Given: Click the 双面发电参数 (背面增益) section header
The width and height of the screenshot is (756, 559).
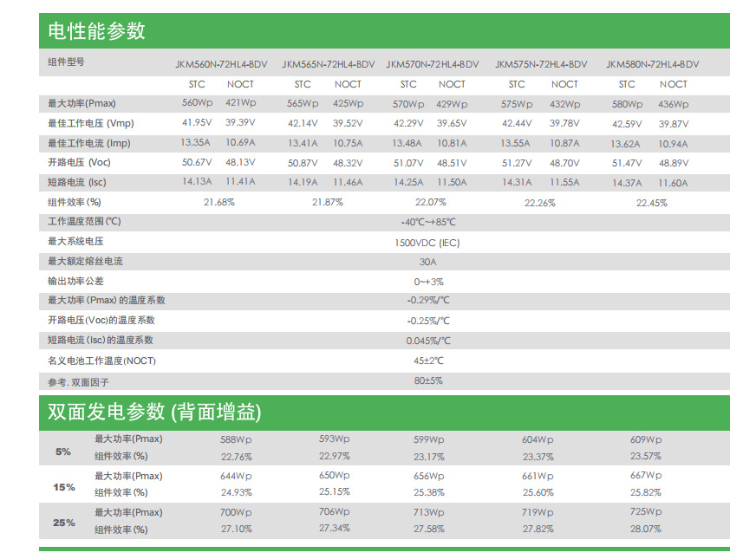Looking at the screenshot, I should click(384, 413).
